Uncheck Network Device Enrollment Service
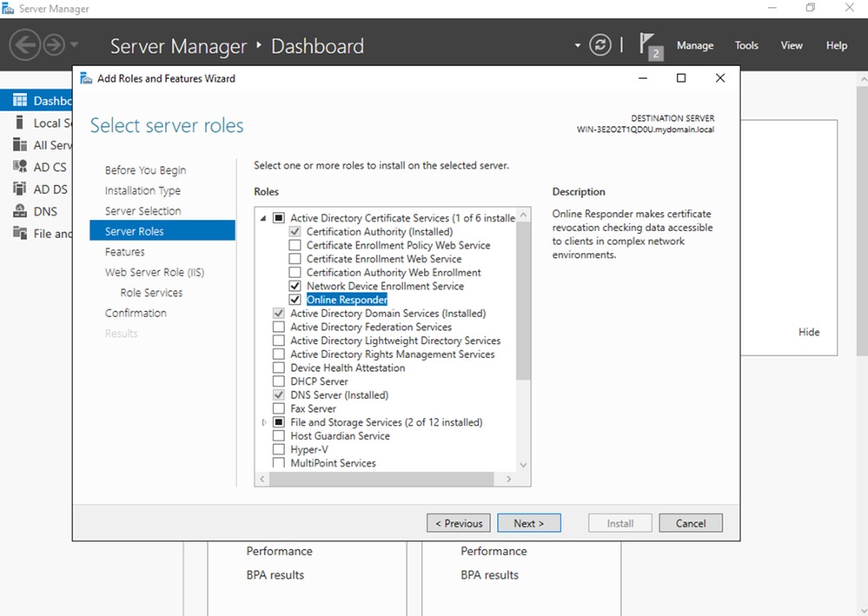 click(x=295, y=286)
